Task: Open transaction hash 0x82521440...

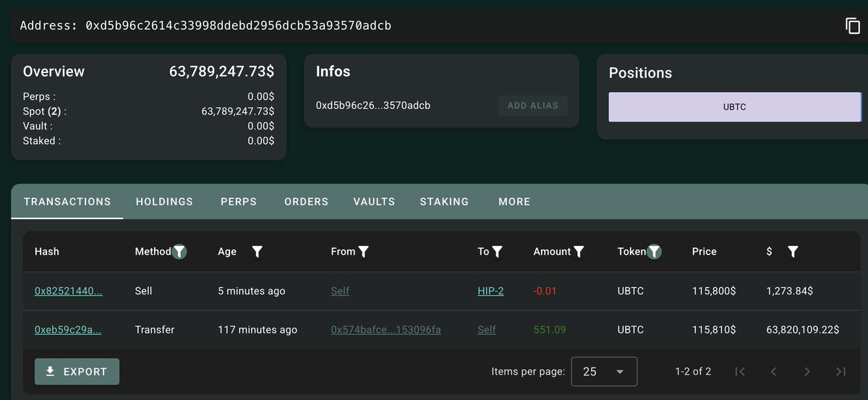Action: [x=68, y=291]
